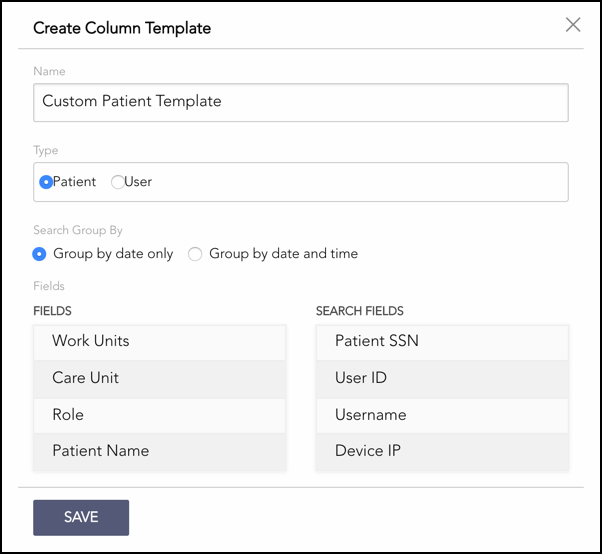Click the Patient radio label text
This screenshot has height=554, width=602.
(x=75, y=182)
